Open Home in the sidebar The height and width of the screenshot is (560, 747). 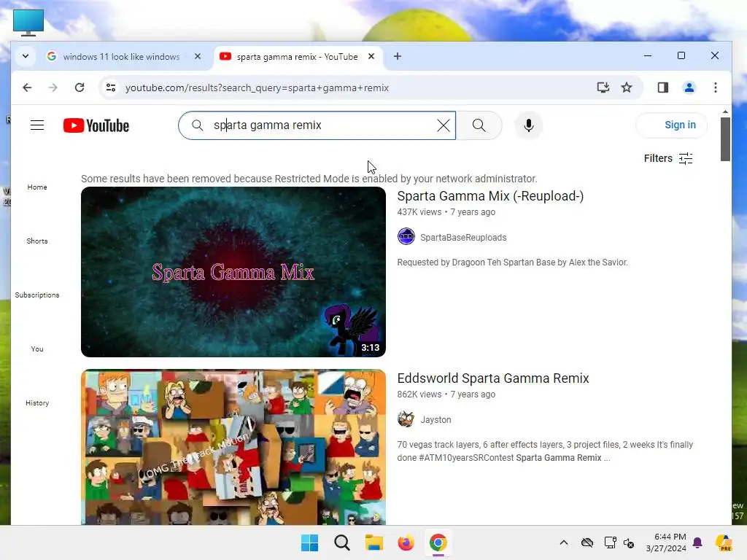pos(37,187)
